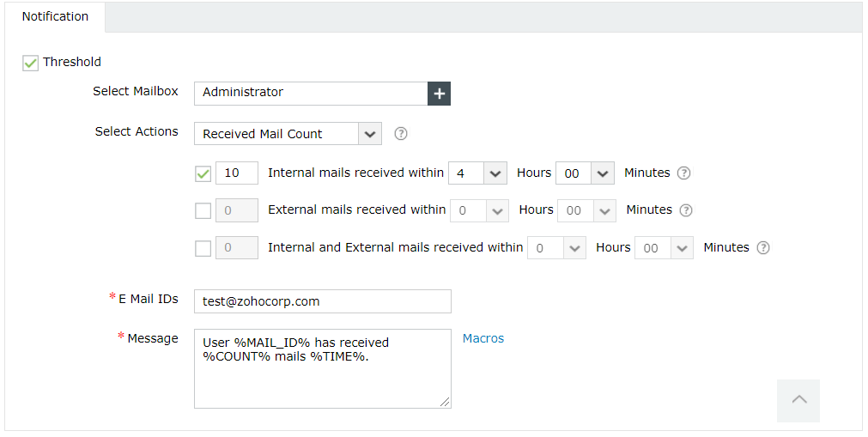This screenshot has height=437, width=868.
Task: Expand External mails Hours dropdown
Action: [x=479, y=210]
